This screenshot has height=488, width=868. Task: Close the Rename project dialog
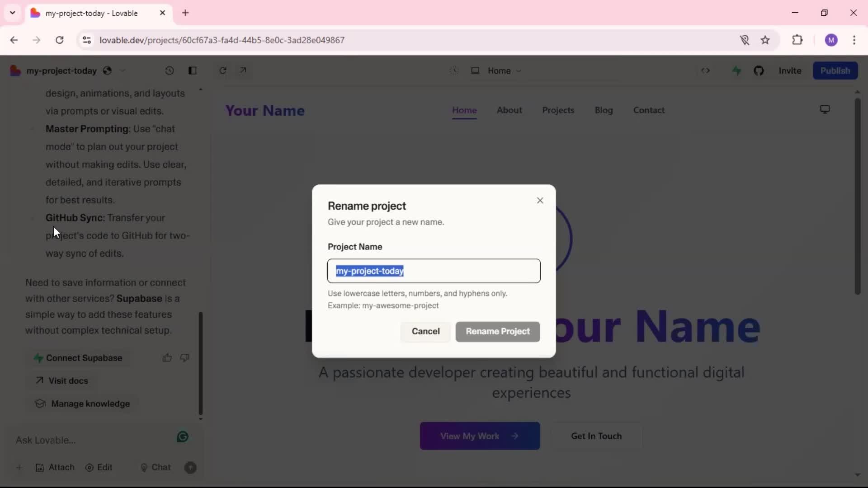[x=540, y=201]
